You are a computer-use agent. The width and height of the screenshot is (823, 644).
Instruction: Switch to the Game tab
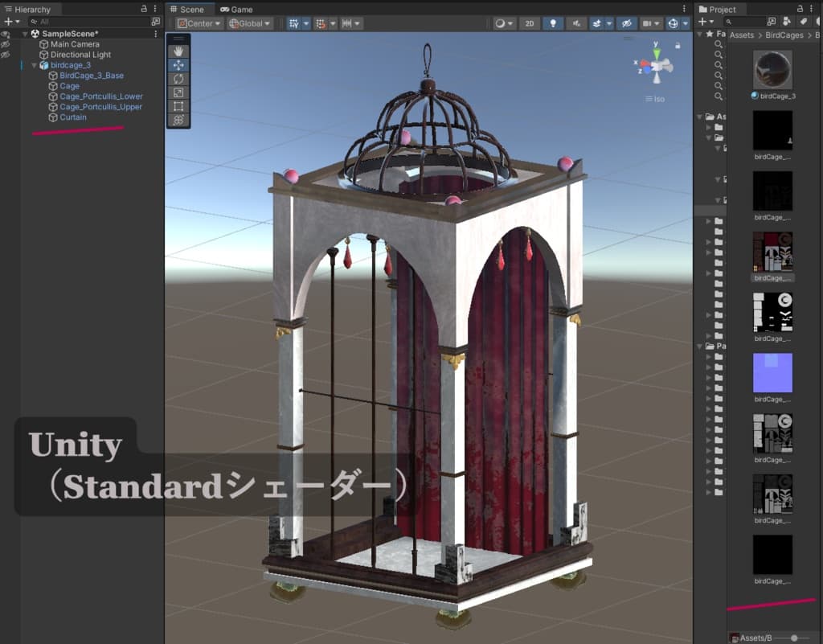click(x=237, y=10)
